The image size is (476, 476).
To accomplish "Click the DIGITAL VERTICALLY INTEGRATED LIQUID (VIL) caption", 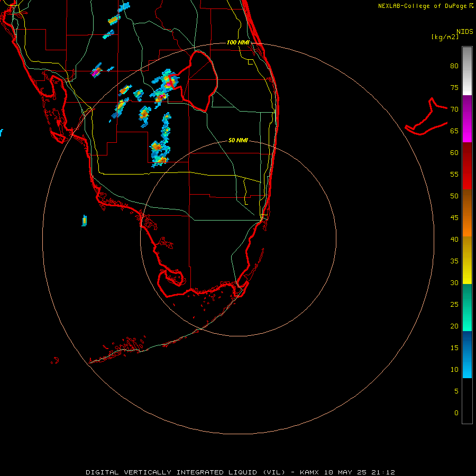I will (x=186, y=472).
